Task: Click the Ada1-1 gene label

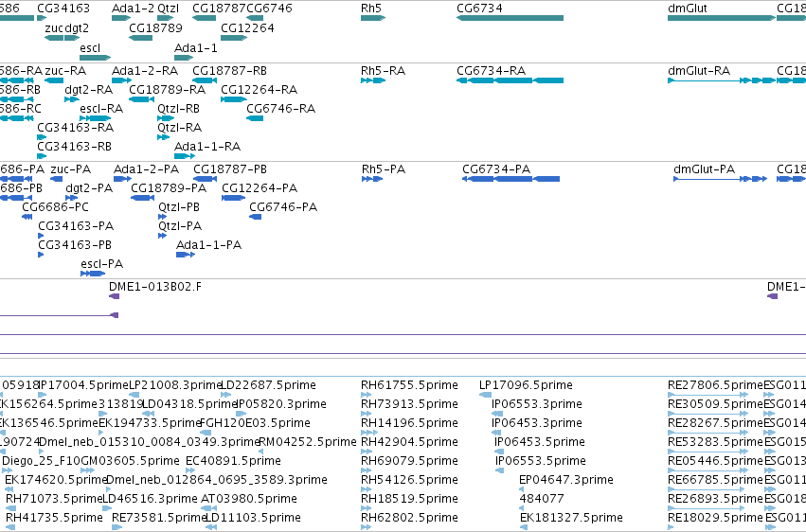Action: [x=195, y=47]
